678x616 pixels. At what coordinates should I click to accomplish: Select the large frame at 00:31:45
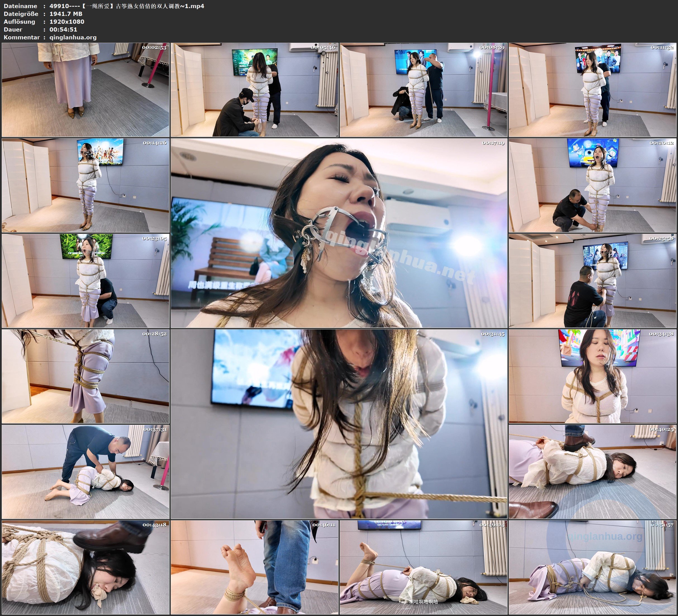point(339,424)
